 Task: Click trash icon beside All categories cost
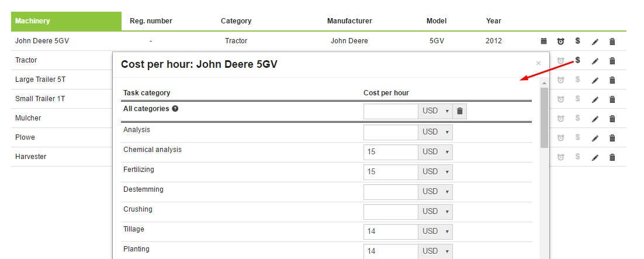459,111
